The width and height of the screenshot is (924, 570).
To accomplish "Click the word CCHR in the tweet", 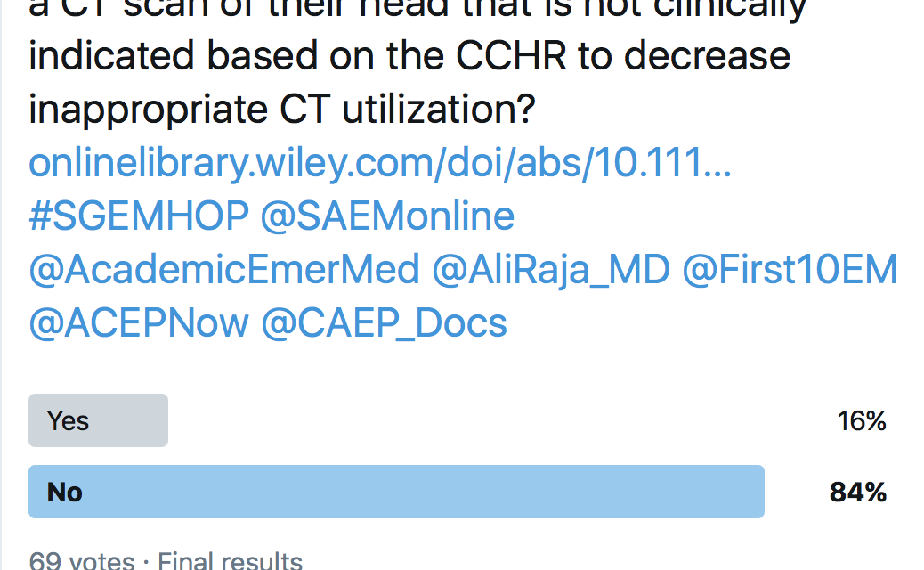I will pos(511,56).
